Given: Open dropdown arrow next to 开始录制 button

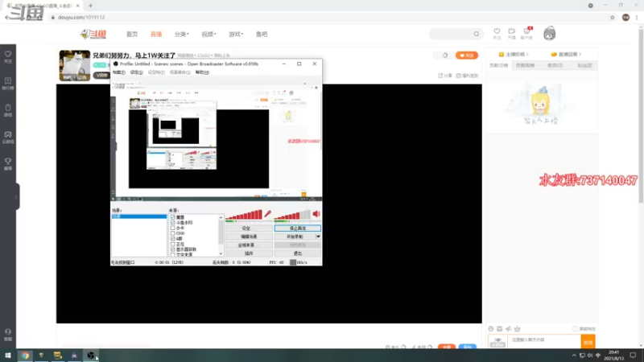Looking at the screenshot, I should tap(318, 237).
